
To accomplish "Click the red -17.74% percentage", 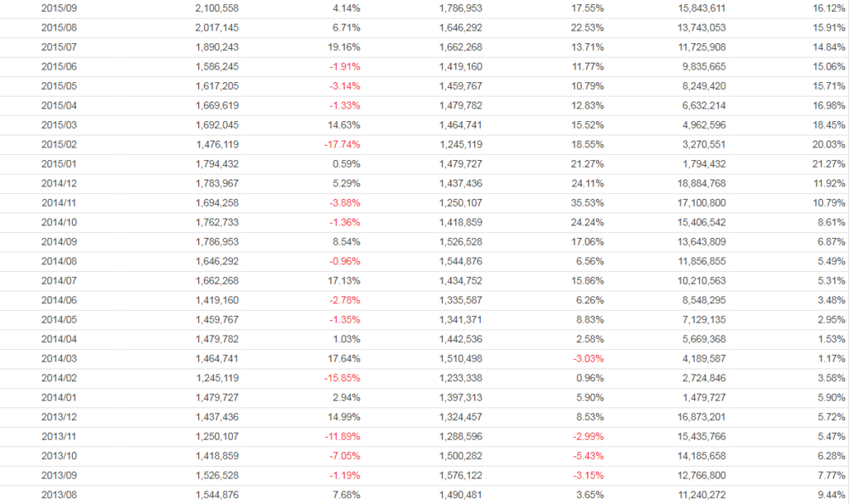I will [x=342, y=144].
